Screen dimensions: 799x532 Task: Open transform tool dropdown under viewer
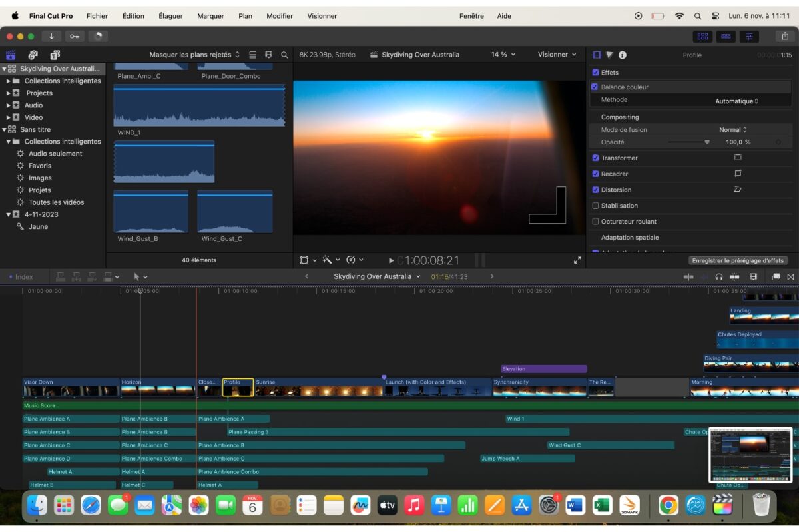tap(308, 260)
